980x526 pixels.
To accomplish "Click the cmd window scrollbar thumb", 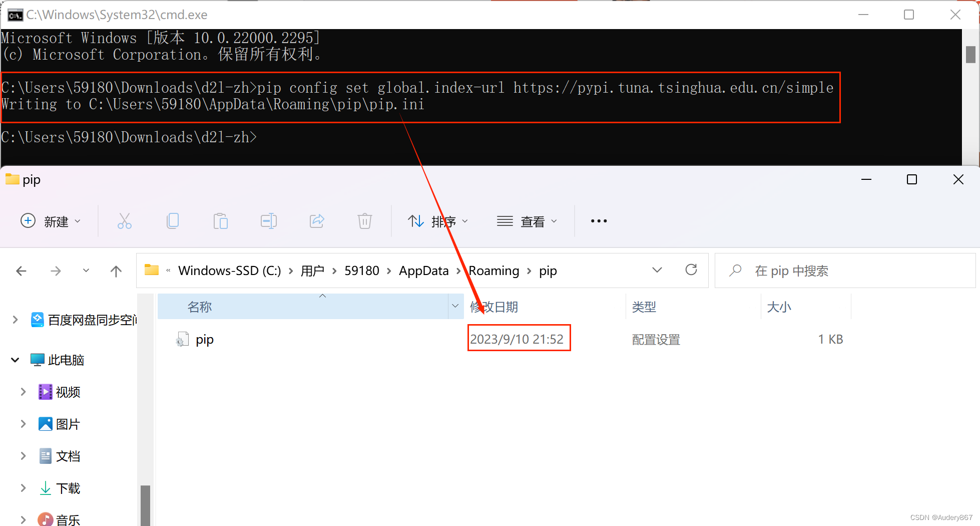I will [x=970, y=54].
